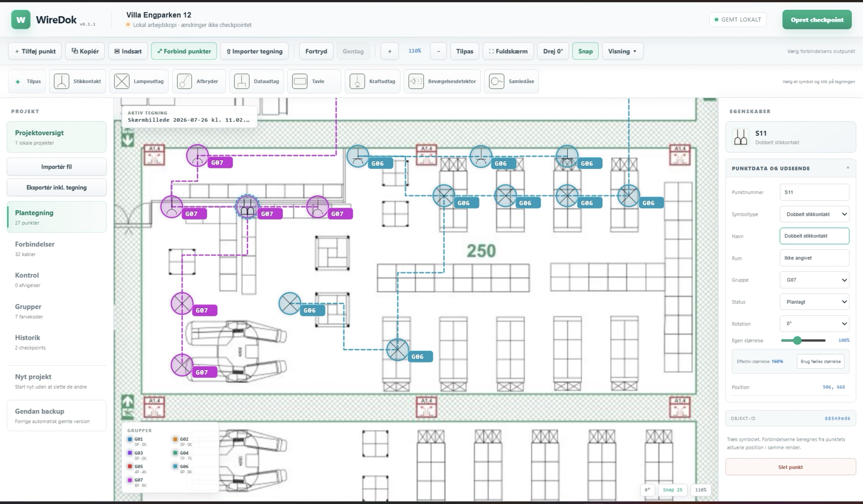Click the Rum input field

814,258
